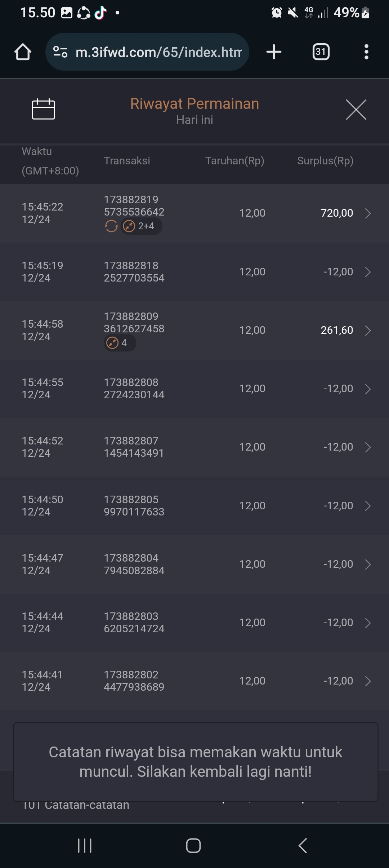389x868 pixels.
Task: Expand details for the 15:44:41 transaction
Action: [368, 681]
